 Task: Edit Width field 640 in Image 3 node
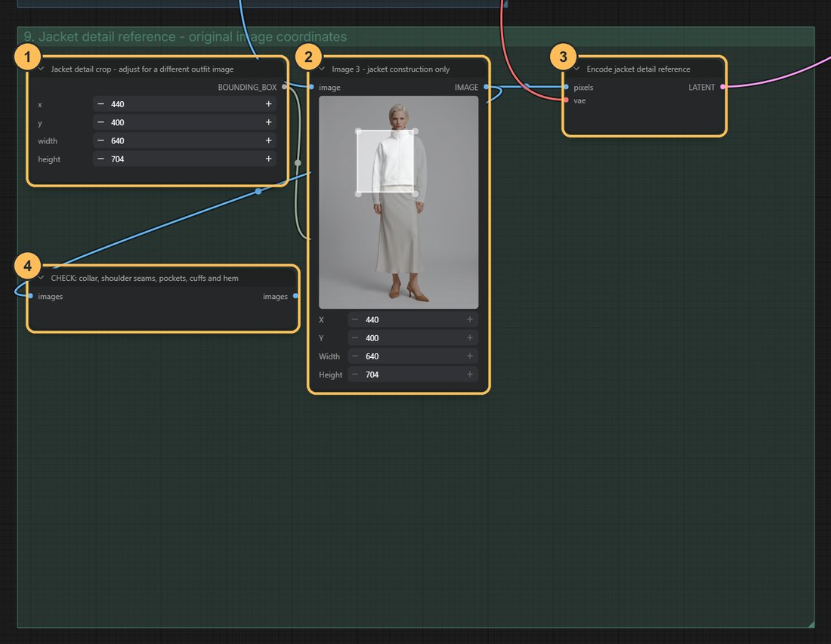click(412, 356)
